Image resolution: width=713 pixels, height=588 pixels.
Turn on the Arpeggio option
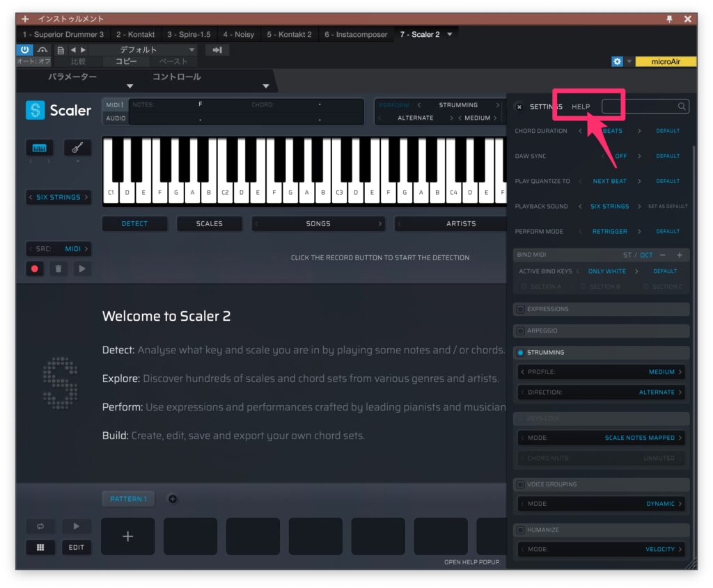coord(520,331)
